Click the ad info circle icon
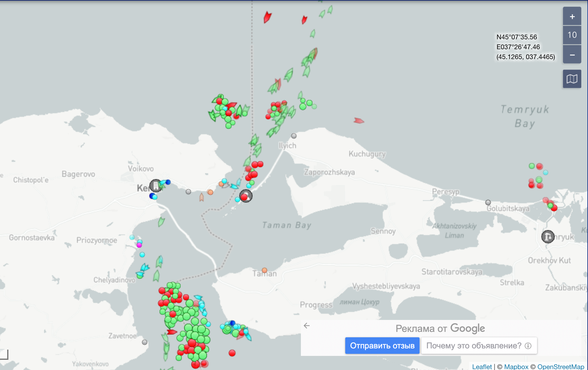588x370 pixels. [x=528, y=346]
